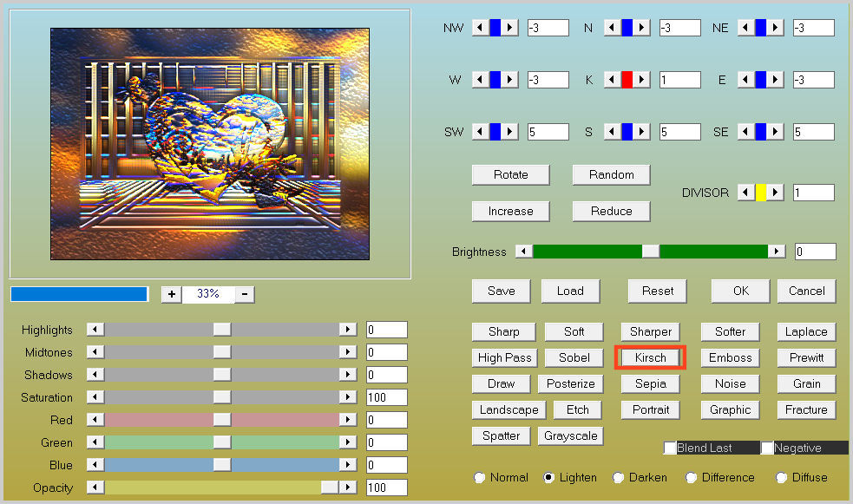Click Blue slider right arrow
Screen dimensions: 853x504
point(348,465)
